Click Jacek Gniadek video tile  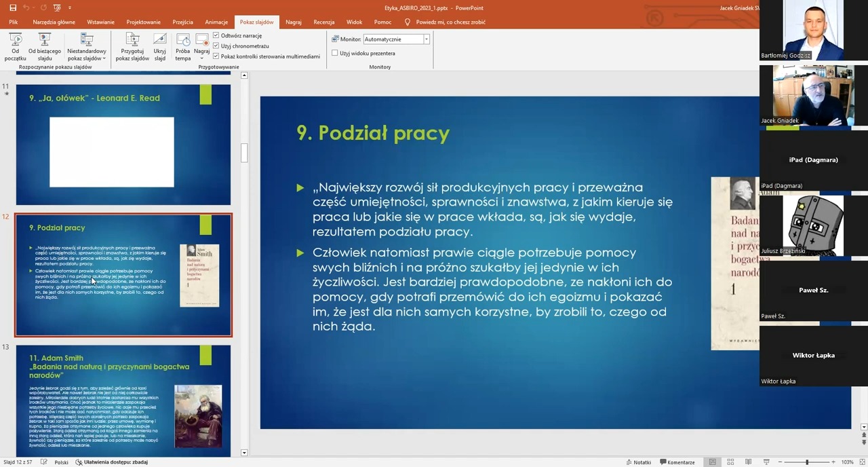pyautogui.click(x=813, y=95)
